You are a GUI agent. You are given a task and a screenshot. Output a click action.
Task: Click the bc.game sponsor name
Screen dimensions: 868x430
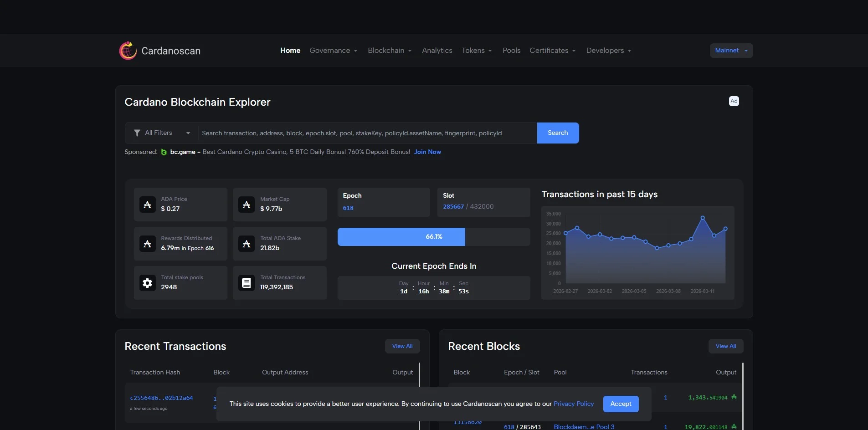(183, 152)
